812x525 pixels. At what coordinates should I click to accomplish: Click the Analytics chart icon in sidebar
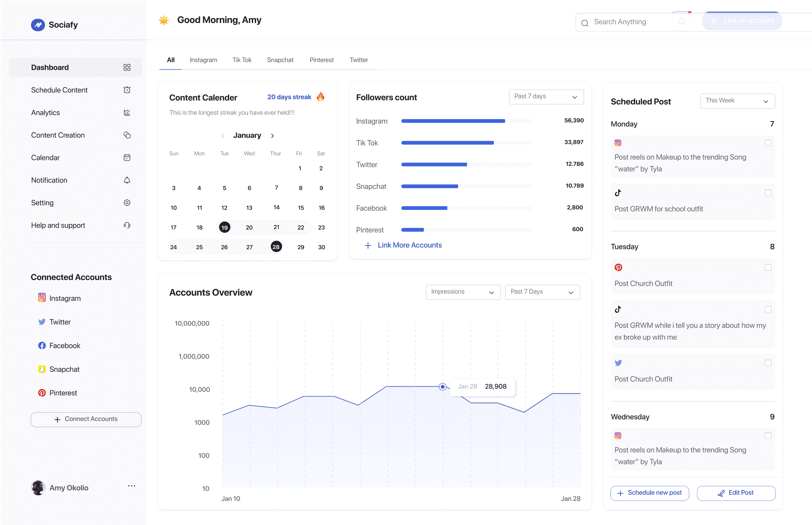127,112
